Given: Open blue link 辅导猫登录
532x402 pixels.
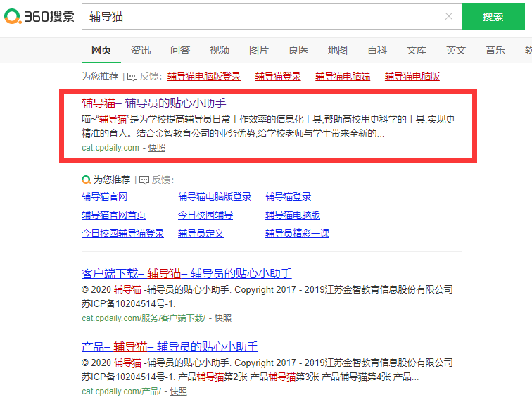Looking at the screenshot, I should point(288,196).
